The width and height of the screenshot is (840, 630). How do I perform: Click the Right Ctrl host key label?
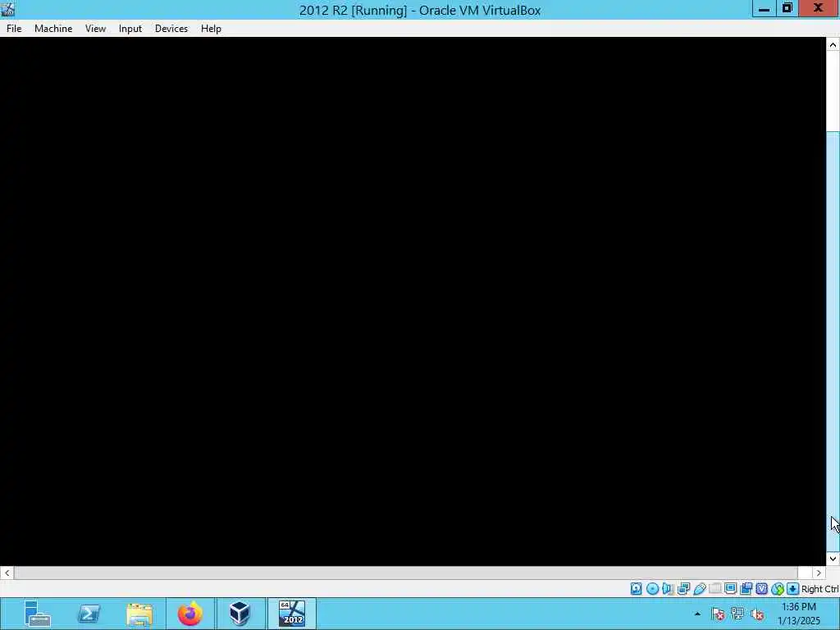pos(820,589)
